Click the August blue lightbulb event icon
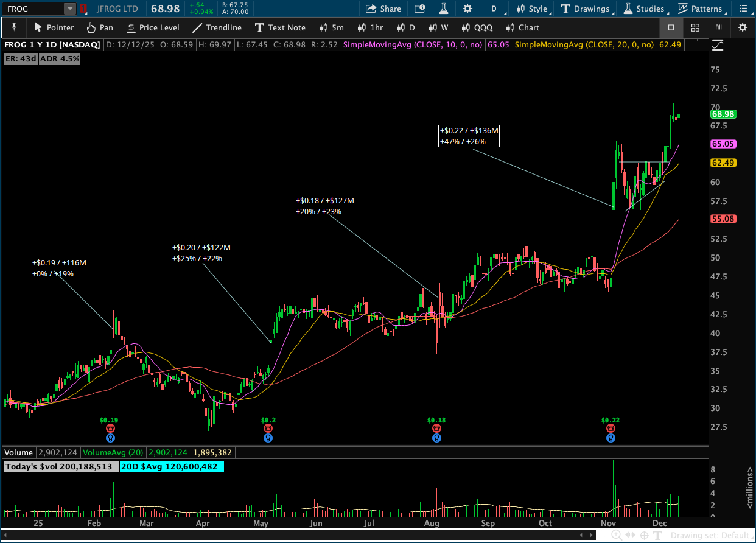This screenshot has width=756, height=543. pyautogui.click(x=436, y=438)
